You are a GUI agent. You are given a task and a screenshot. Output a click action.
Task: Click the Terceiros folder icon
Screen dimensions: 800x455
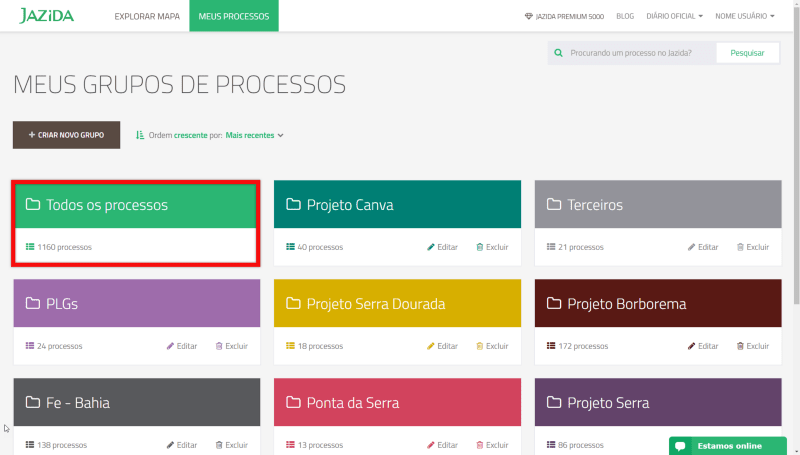click(554, 205)
